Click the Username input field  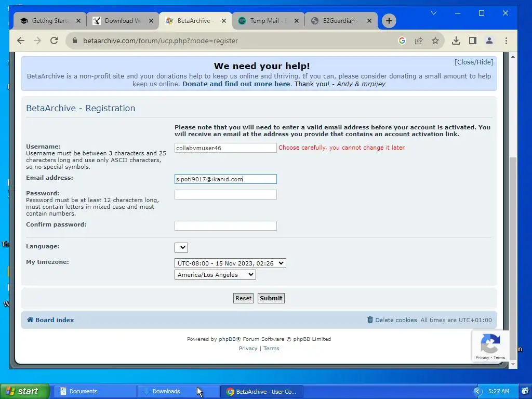pyautogui.click(x=225, y=148)
